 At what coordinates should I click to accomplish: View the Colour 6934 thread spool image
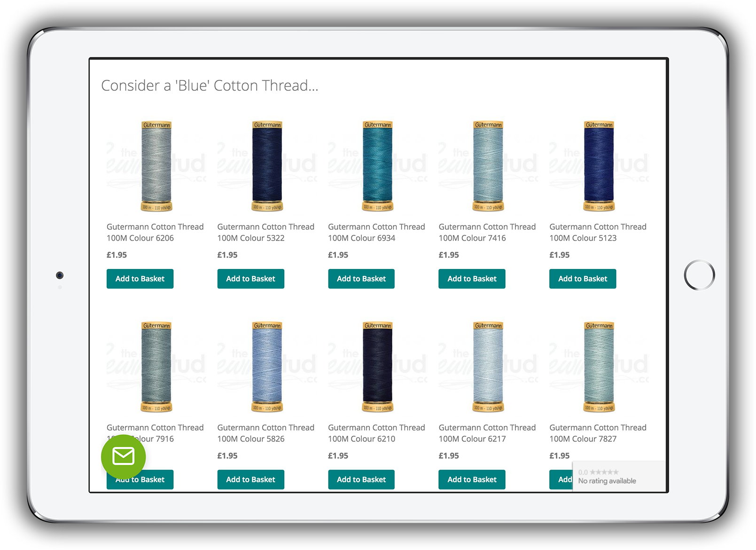[378, 166]
